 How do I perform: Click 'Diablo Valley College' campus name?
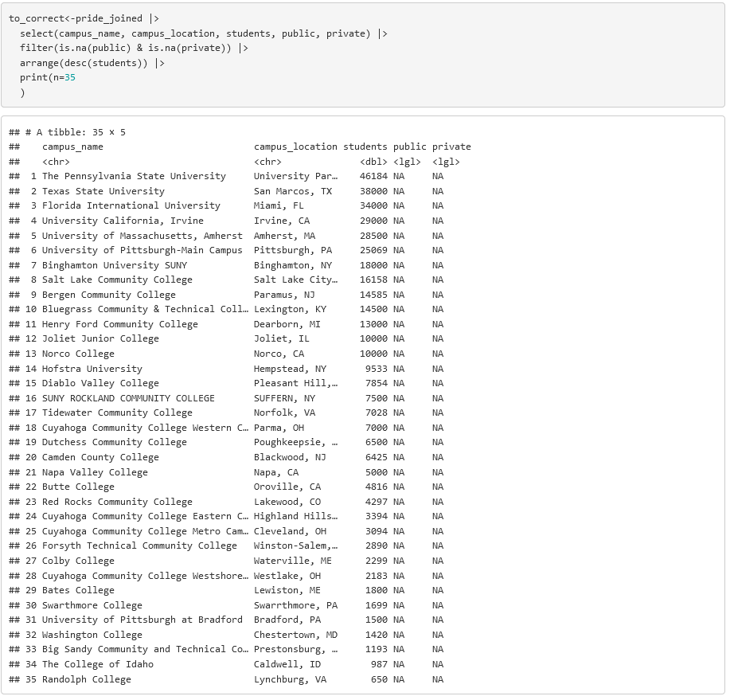[100, 384]
